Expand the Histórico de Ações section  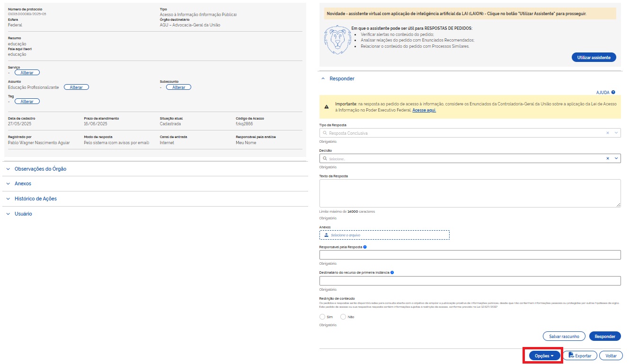point(35,199)
